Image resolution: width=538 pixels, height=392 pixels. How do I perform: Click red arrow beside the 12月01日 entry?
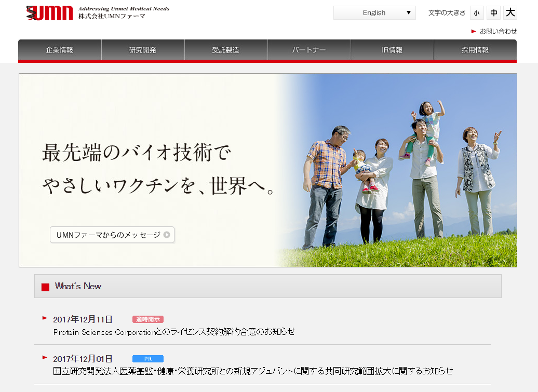click(x=45, y=358)
